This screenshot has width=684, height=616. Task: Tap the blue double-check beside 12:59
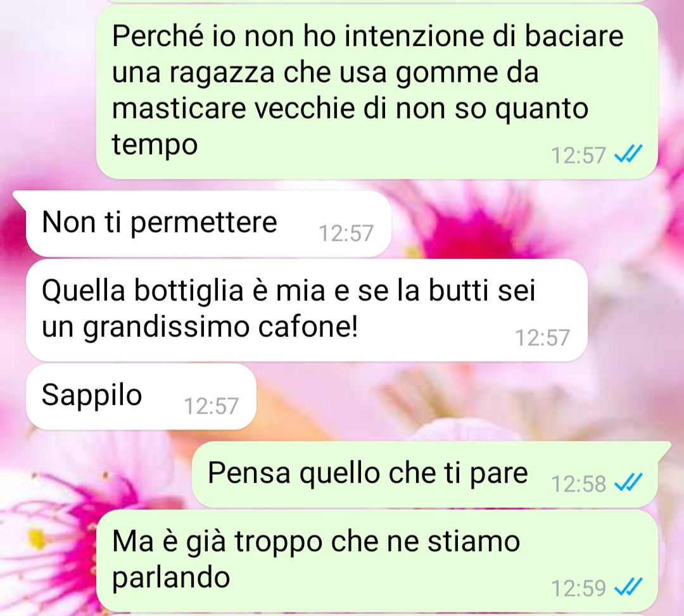pos(628,587)
